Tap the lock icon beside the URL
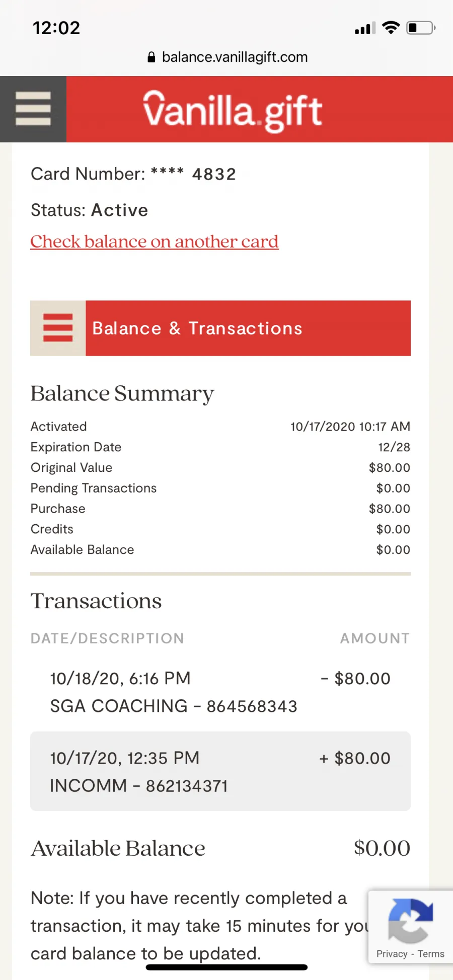This screenshot has width=453, height=980. pyautogui.click(x=152, y=57)
